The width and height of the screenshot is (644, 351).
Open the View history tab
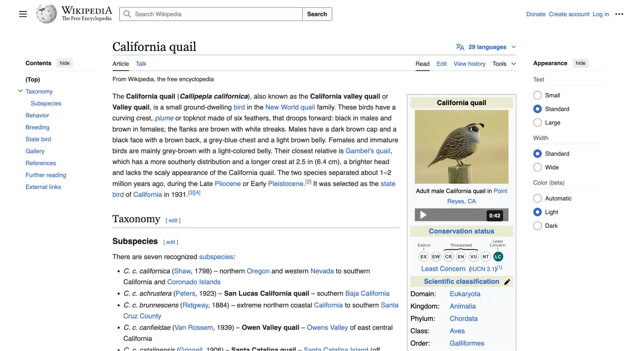(469, 64)
